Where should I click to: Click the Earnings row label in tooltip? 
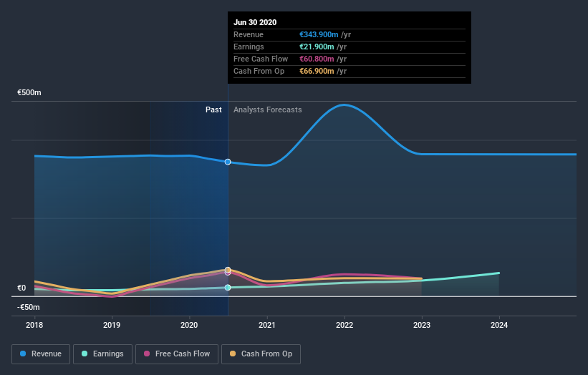249,47
